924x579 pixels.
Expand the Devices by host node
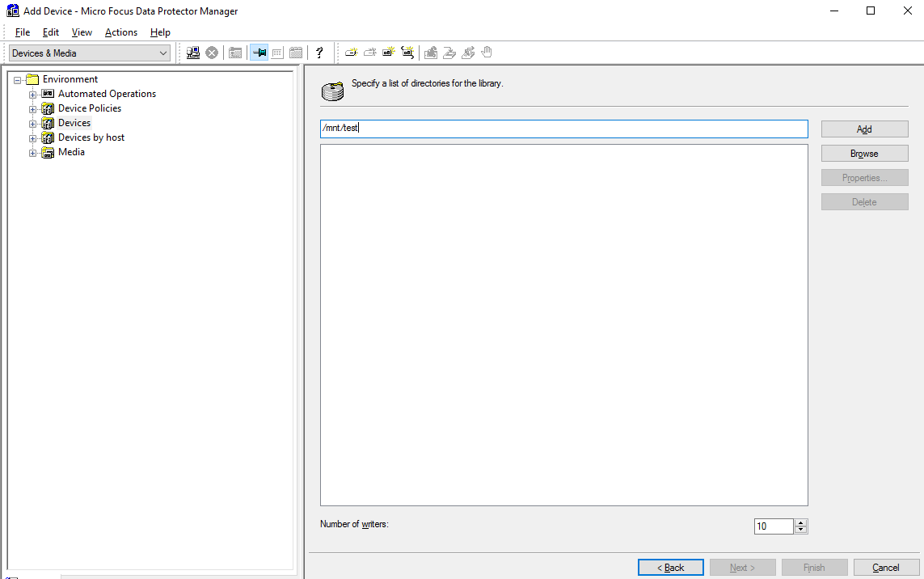[33, 138]
